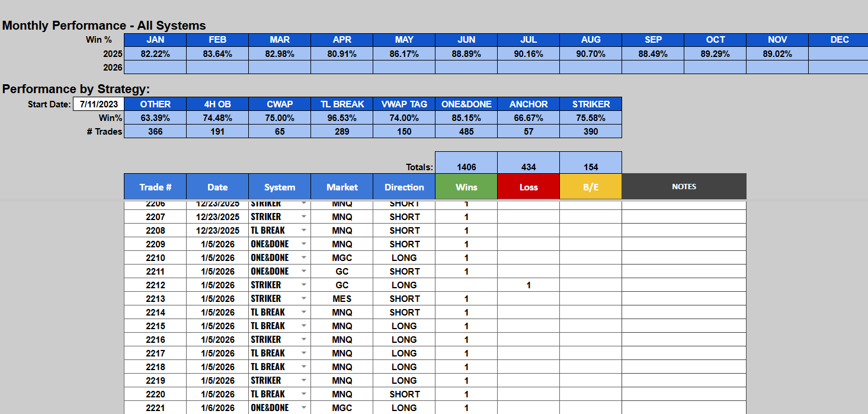The height and width of the screenshot is (414, 868).
Task: Open System dropdown for trade 2207
Action: coord(304,216)
